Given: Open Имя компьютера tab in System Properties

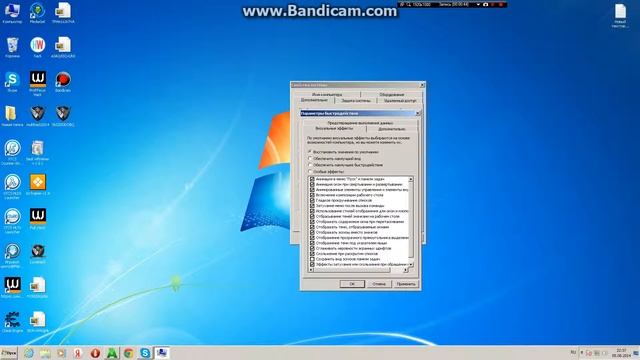Looking at the screenshot, I should (327, 94).
